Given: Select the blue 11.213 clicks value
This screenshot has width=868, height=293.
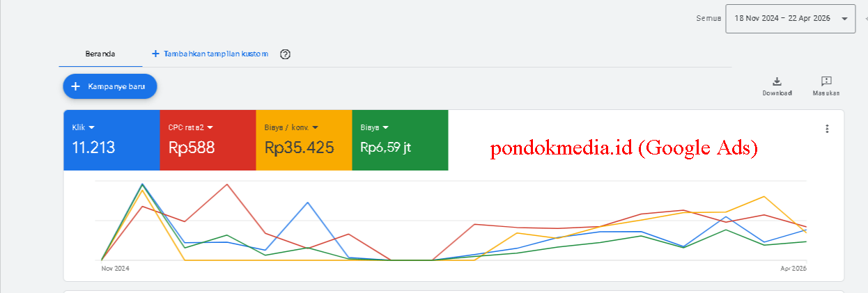Looking at the screenshot, I should click(x=94, y=148).
